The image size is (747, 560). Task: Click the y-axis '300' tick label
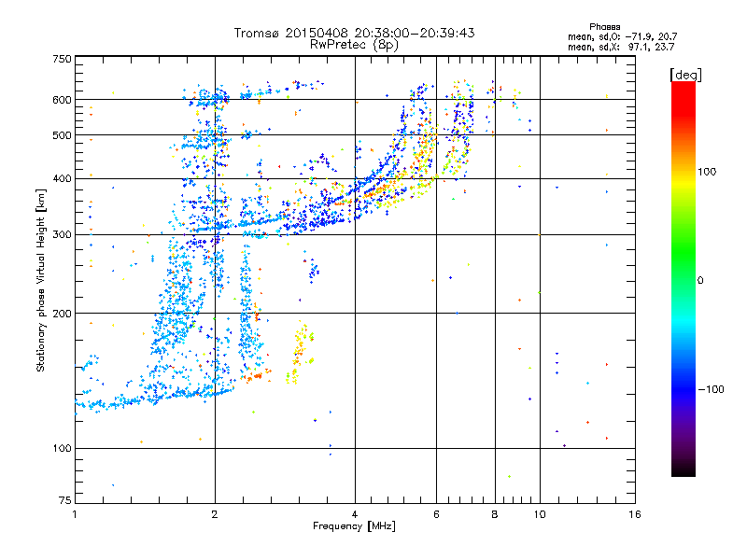click(x=62, y=235)
